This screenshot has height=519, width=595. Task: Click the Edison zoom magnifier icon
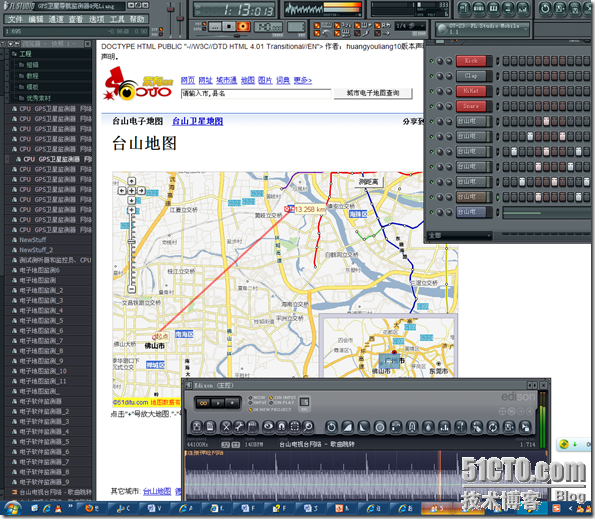click(308, 427)
